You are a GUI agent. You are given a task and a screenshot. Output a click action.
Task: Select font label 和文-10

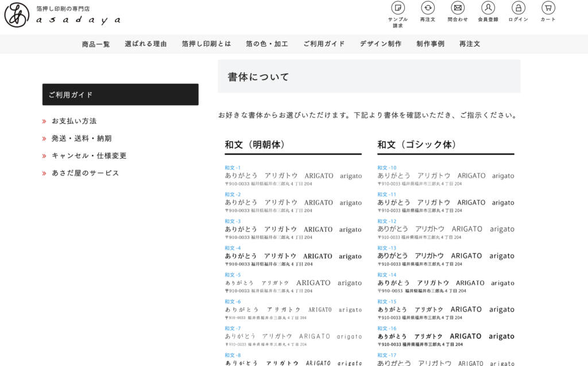386,168
